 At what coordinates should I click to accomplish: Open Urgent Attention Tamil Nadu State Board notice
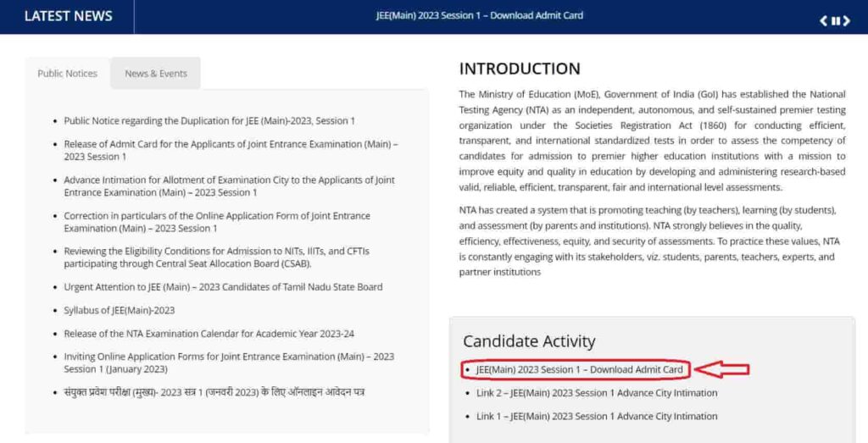[223, 287]
